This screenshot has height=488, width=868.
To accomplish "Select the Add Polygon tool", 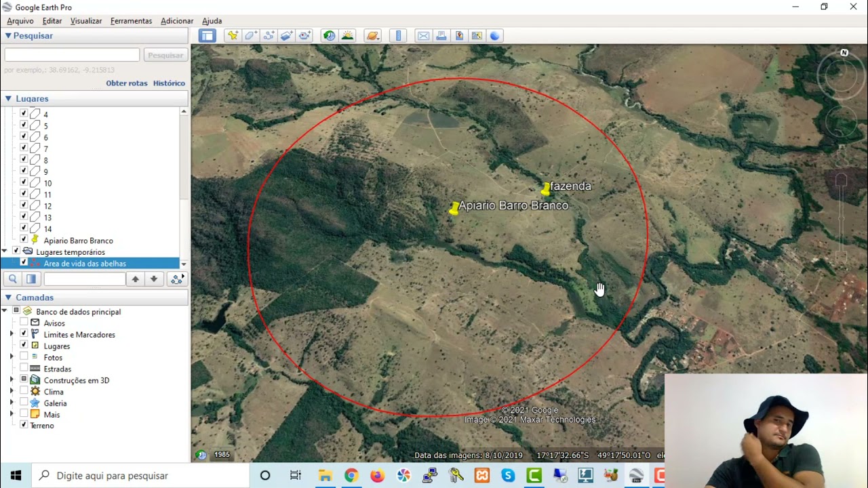I will coord(251,36).
